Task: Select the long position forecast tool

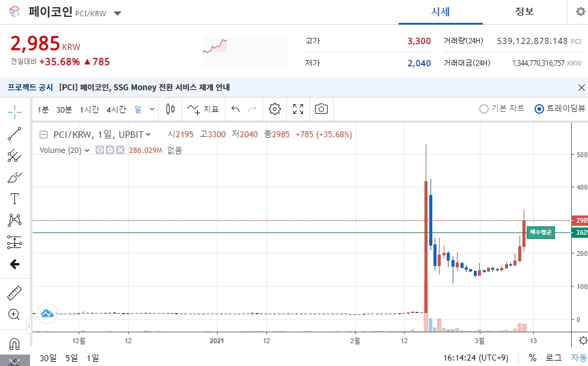Action: tap(14, 242)
